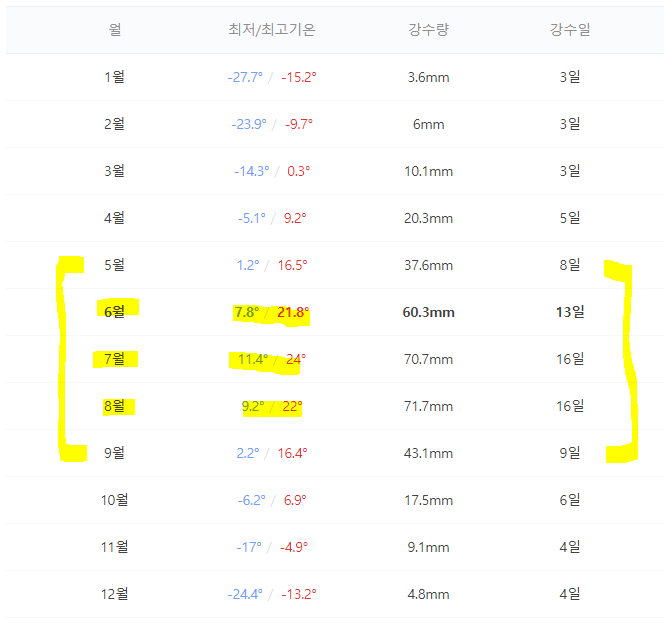Click the precipitation value 3.6mm
The image size is (672, 625).
click(x=429, y=78)
